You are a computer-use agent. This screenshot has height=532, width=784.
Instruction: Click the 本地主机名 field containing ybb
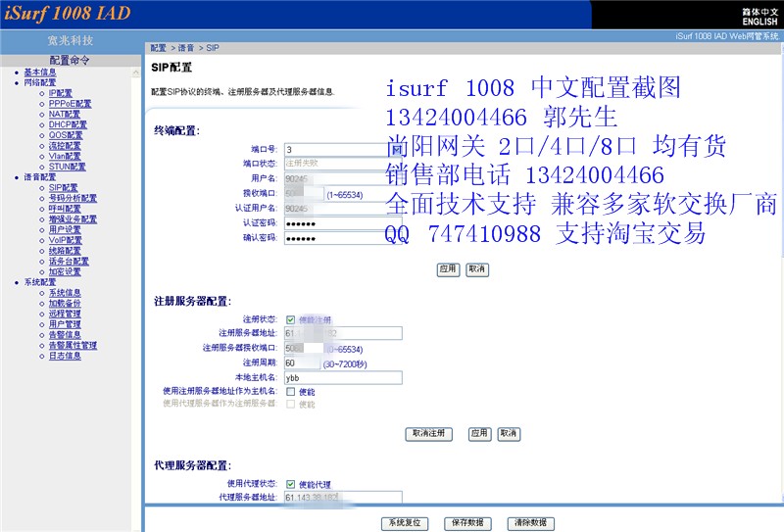(x=343, y=377)
